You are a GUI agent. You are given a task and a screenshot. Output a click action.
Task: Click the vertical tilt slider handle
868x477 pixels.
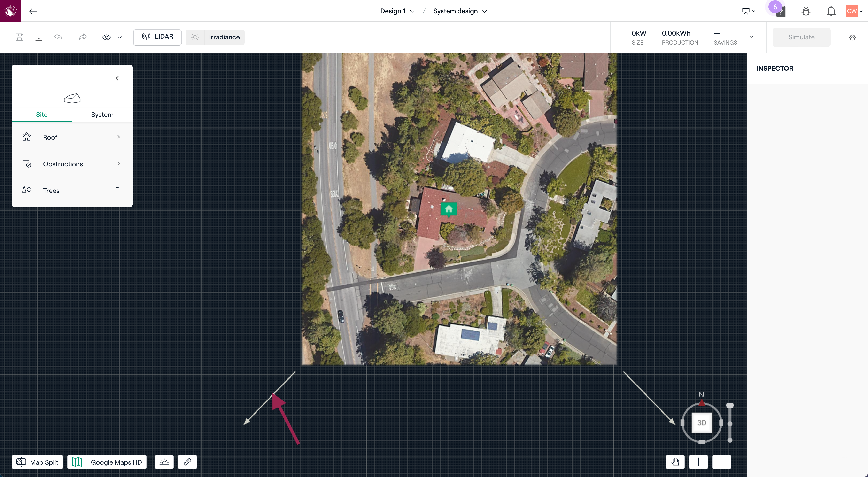coord(730,406)
